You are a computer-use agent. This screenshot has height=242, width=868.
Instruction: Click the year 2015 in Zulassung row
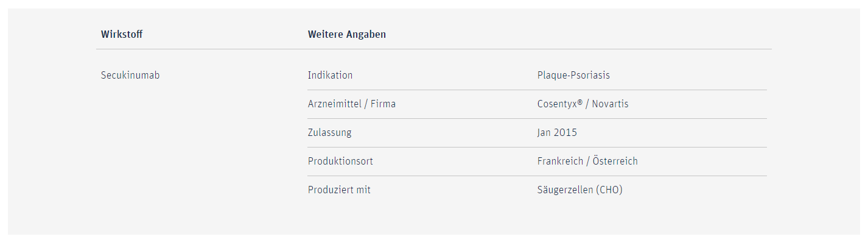pyautogui.click(x=566, y=133)
